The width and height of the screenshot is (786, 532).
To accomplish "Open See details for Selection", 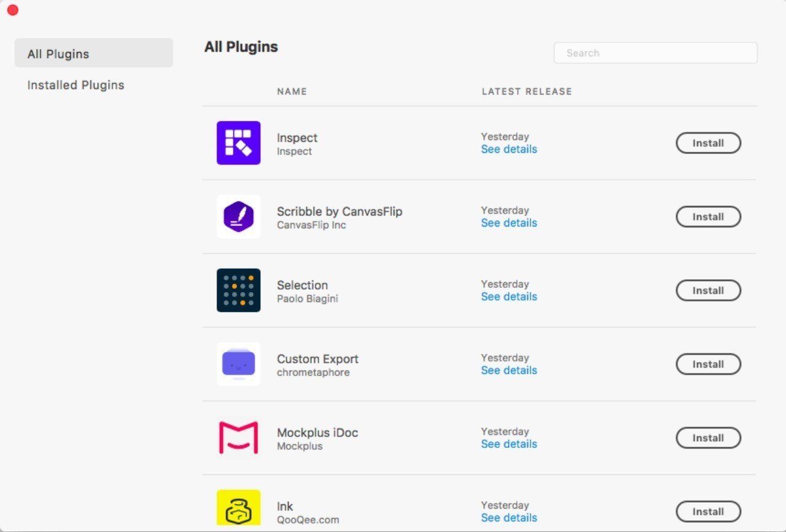I will (x=509, y=296).
